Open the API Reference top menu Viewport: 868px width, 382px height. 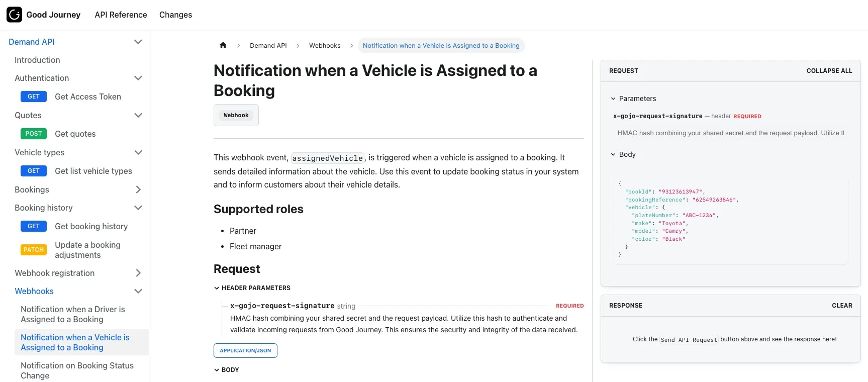point(121,15)
